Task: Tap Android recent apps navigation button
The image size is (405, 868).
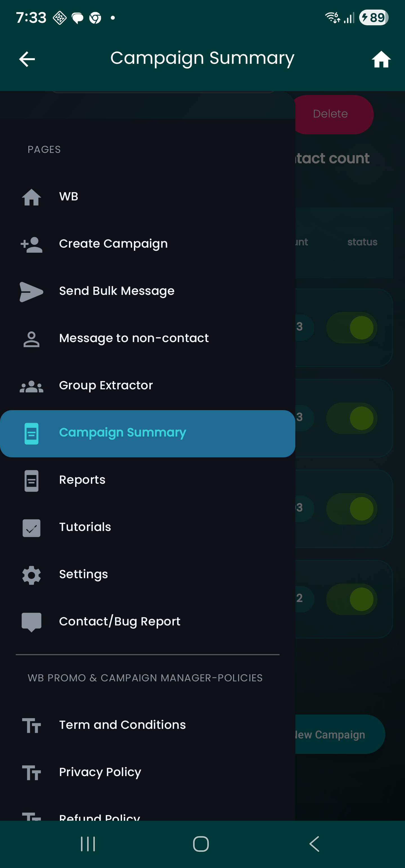Action: coord(88,844)
